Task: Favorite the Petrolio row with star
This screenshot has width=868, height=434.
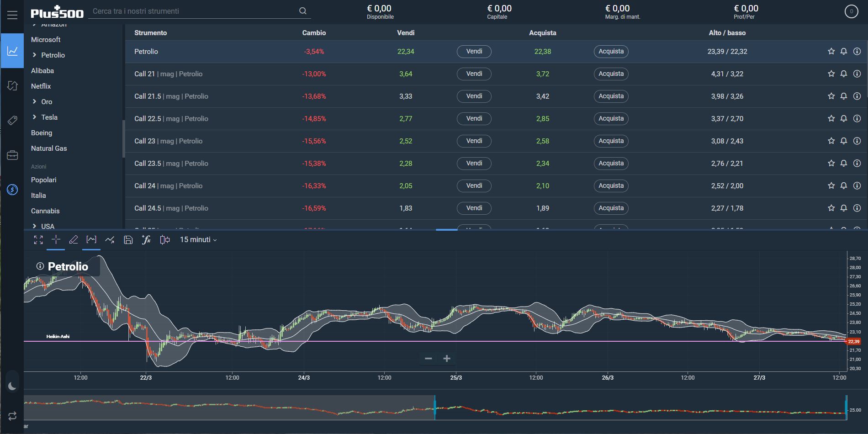Action: (831, 51)
